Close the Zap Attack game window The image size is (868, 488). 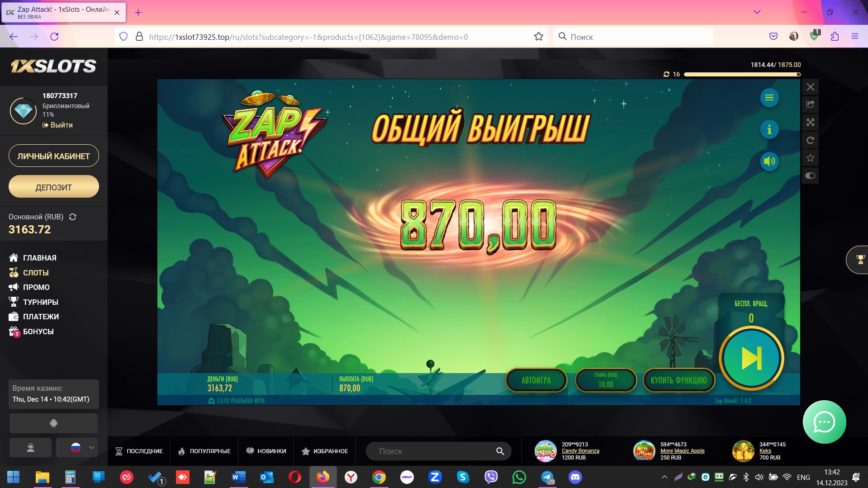click(x=810, y=87)
